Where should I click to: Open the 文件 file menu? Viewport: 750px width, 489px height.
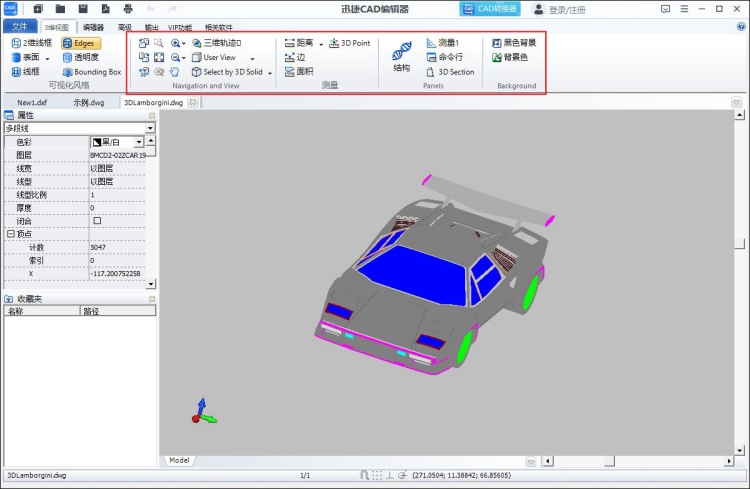tap(20, 26)
